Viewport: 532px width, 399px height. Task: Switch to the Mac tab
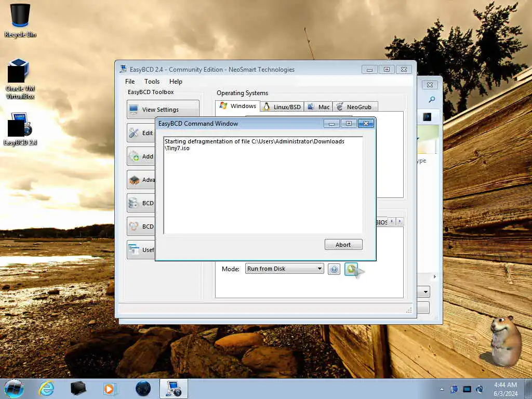tap(318, 107)
